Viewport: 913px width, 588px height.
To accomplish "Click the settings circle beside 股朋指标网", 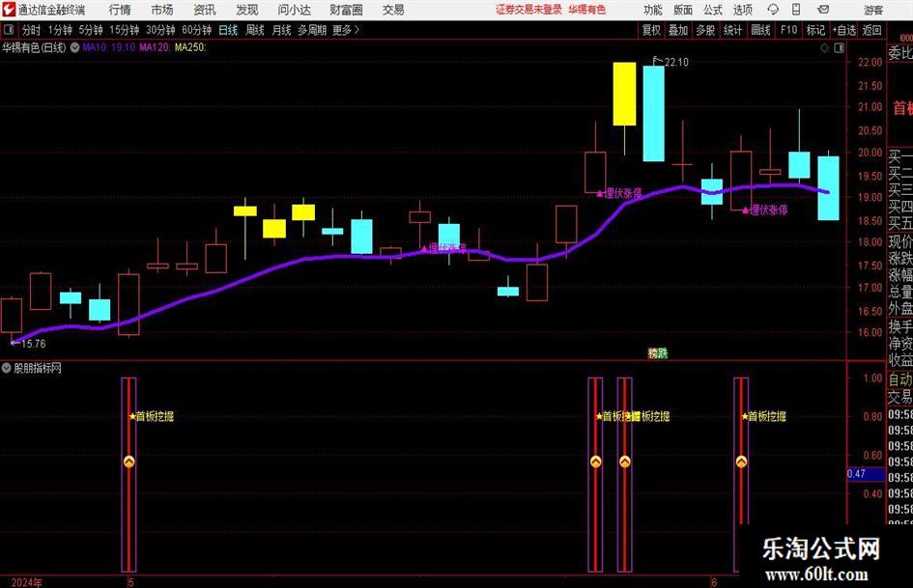I will [x=7, y=368].
